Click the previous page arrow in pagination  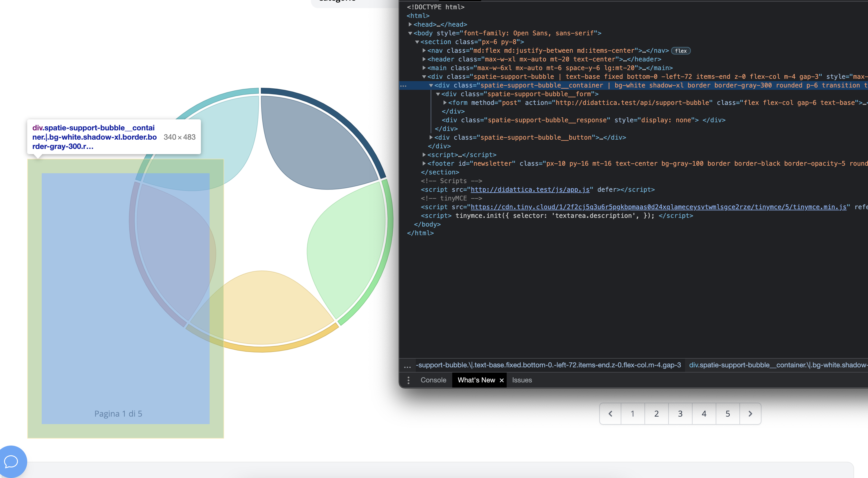click(610, 414)
